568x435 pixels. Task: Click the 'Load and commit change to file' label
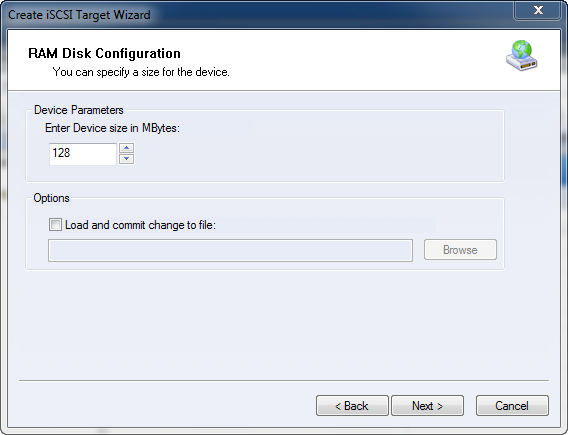click(140, 225)
